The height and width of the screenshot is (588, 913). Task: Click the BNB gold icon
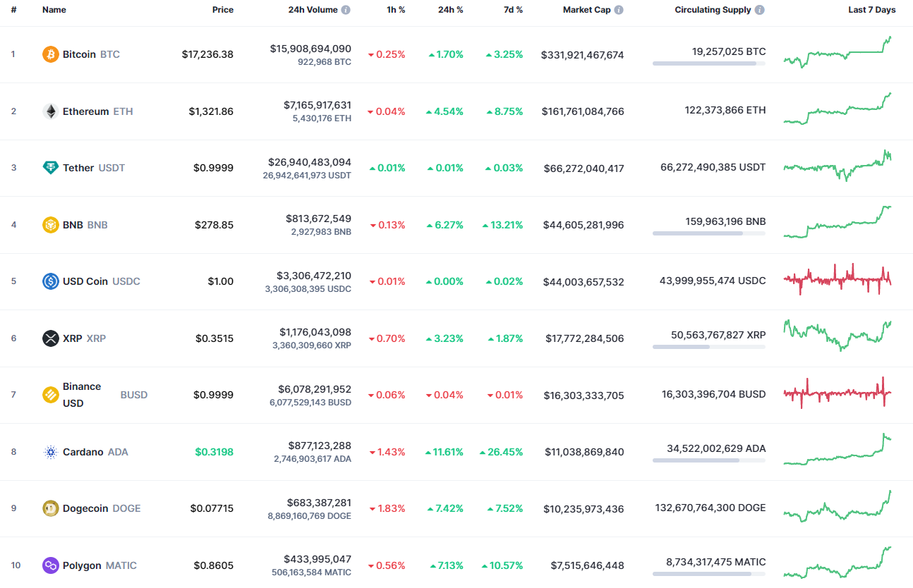49,224
